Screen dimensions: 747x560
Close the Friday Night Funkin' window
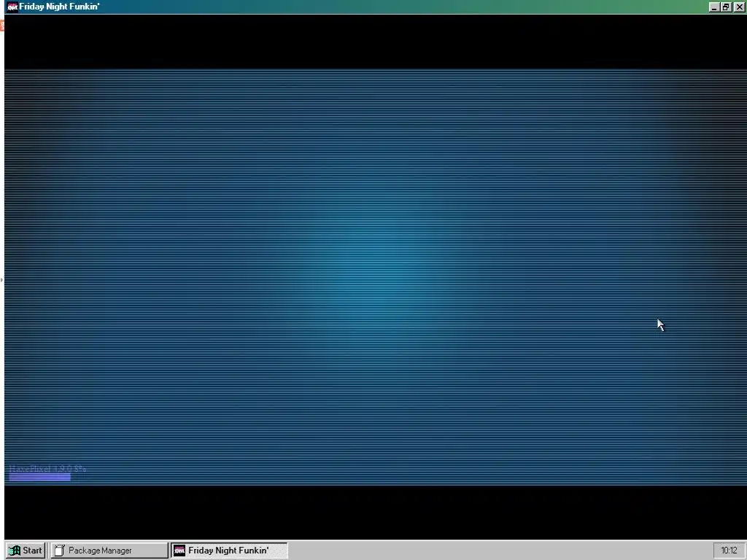(740, 7)
